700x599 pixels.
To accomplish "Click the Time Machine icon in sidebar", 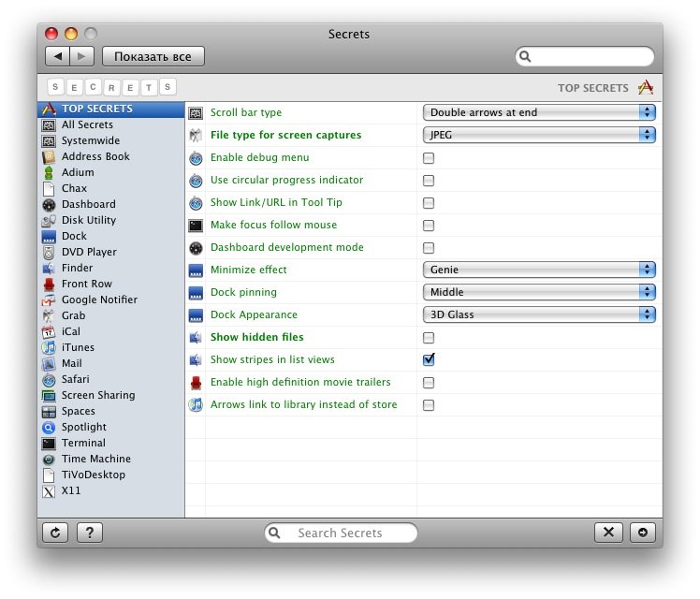I will click(x=49, y=460).
